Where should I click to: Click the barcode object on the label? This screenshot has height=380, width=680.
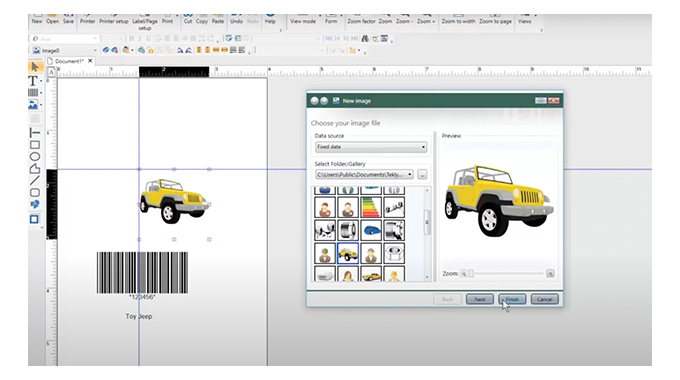pyautogui.click(x=142, y=273)
